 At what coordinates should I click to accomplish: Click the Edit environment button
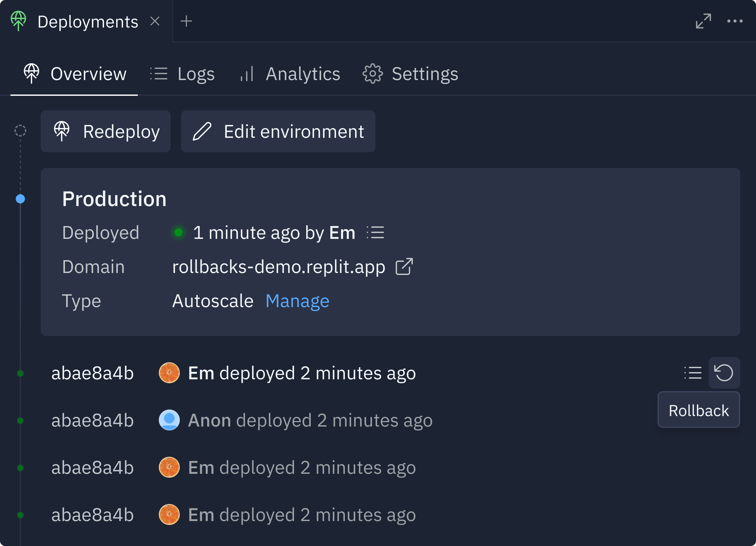tap(278, 131)
